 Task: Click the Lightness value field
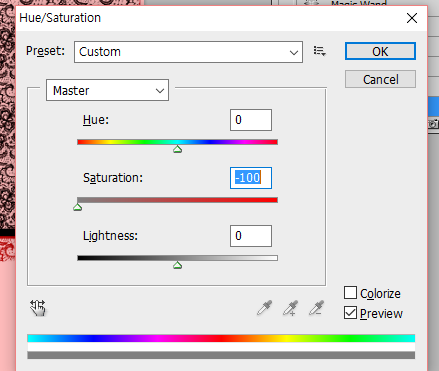click(251, 236)
